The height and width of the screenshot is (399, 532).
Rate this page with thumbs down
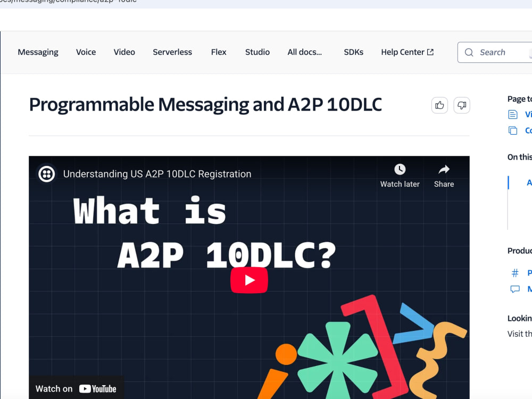pos(462,105)
